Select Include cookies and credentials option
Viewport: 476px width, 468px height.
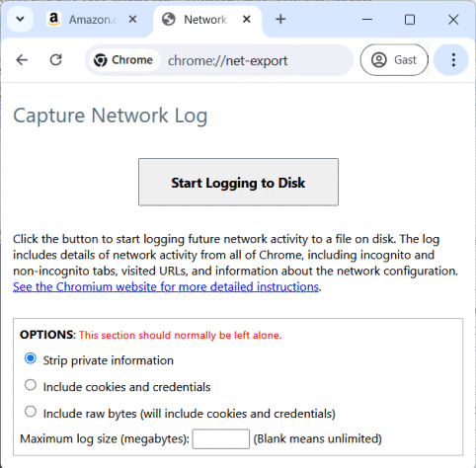(31, 385)
